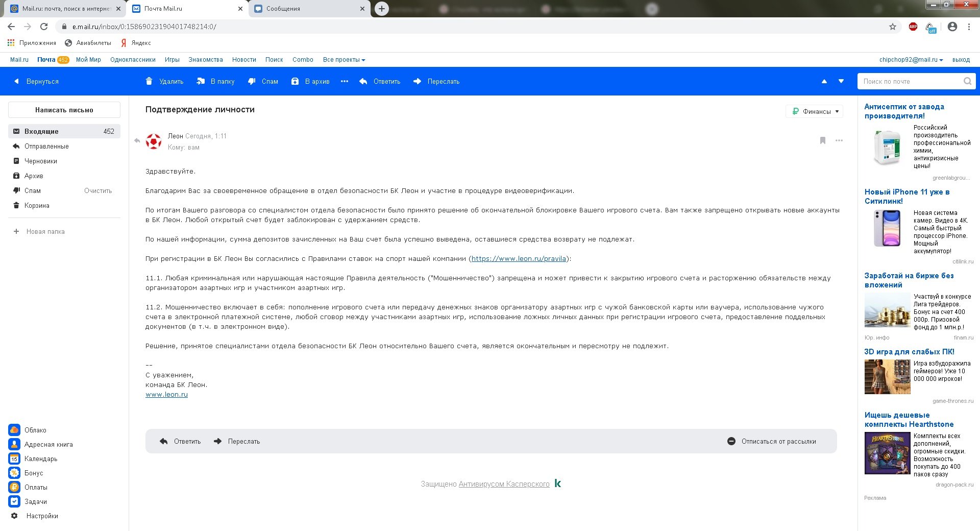Click the bookmark flag icon on the email
The width and height of the screenshot is (980, 531).
coord(823,140)
